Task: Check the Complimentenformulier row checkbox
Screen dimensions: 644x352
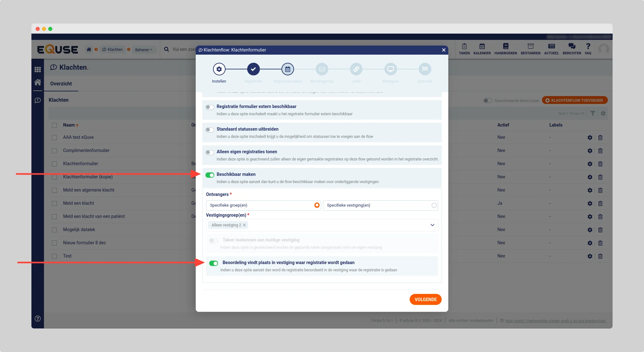Action: pos(54,151)
